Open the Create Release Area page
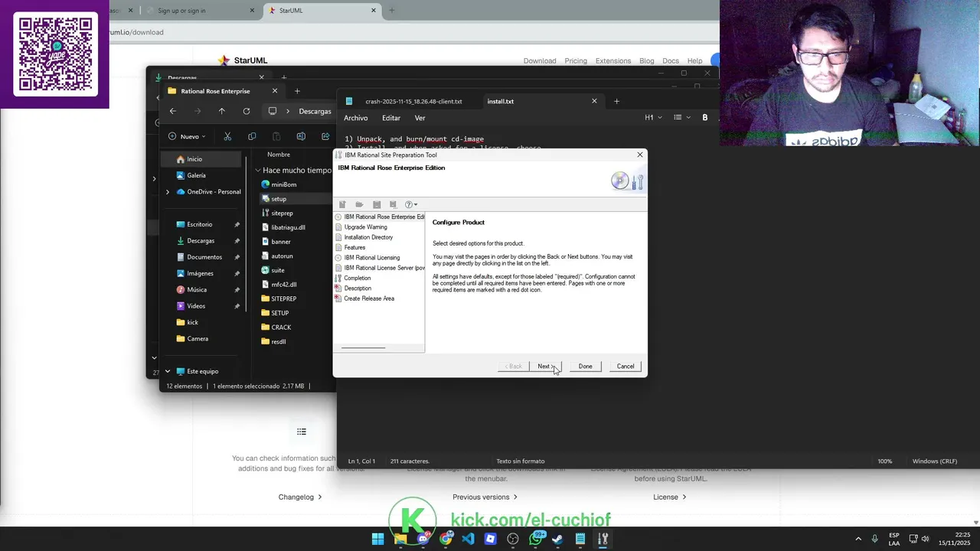Image resolution: width=980 pixels, height=551 pixels. [x=369, y=298]
